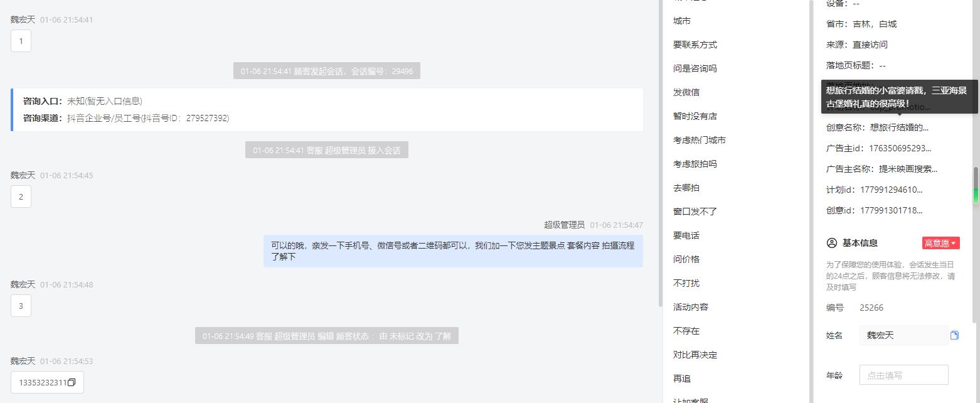Select the 考虑旅拍吗 quick reply
This screenshot has width=980, height=403.
695,164
